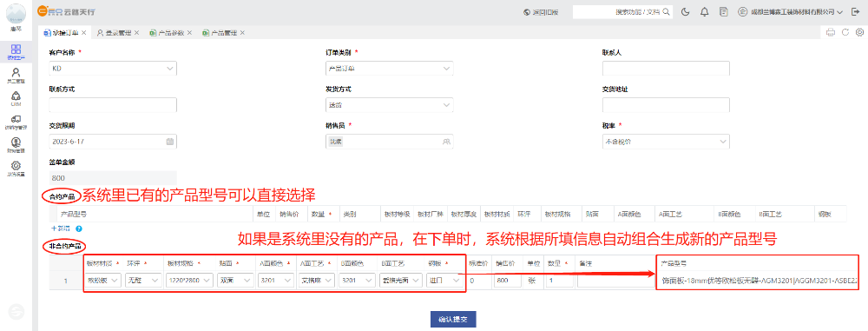868x331 pixels.
Task: Open the 订单类别 dropdown
Action: (390, 69)
